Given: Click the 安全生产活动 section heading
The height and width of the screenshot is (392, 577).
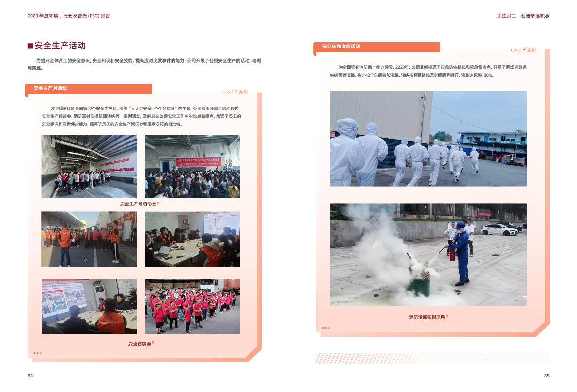Looking at the screenshot, I should pos(60,46).
